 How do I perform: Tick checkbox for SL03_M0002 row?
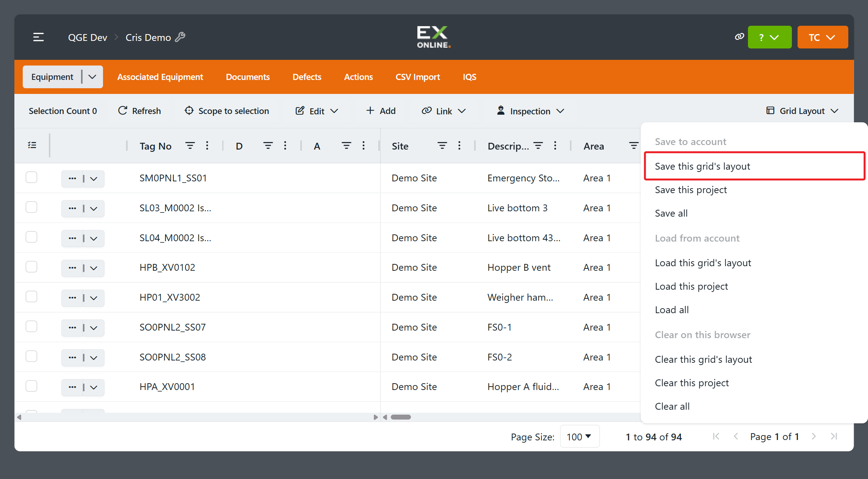(31, 207)
